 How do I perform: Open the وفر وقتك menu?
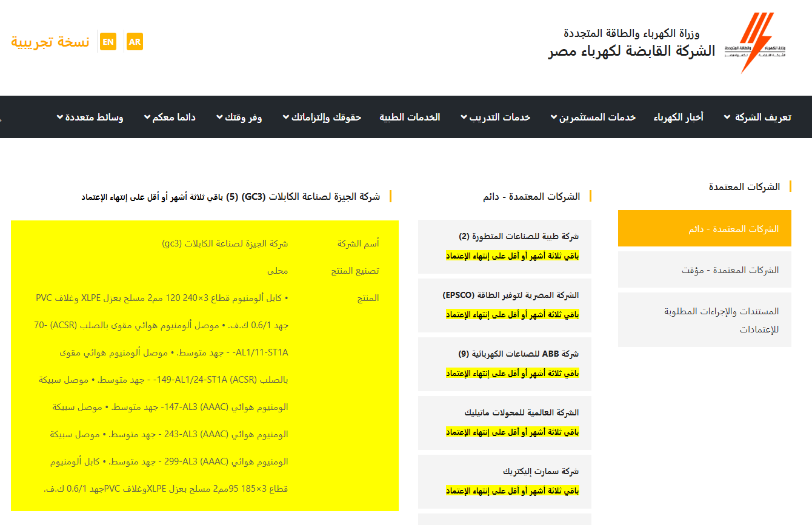click(243, 117)
